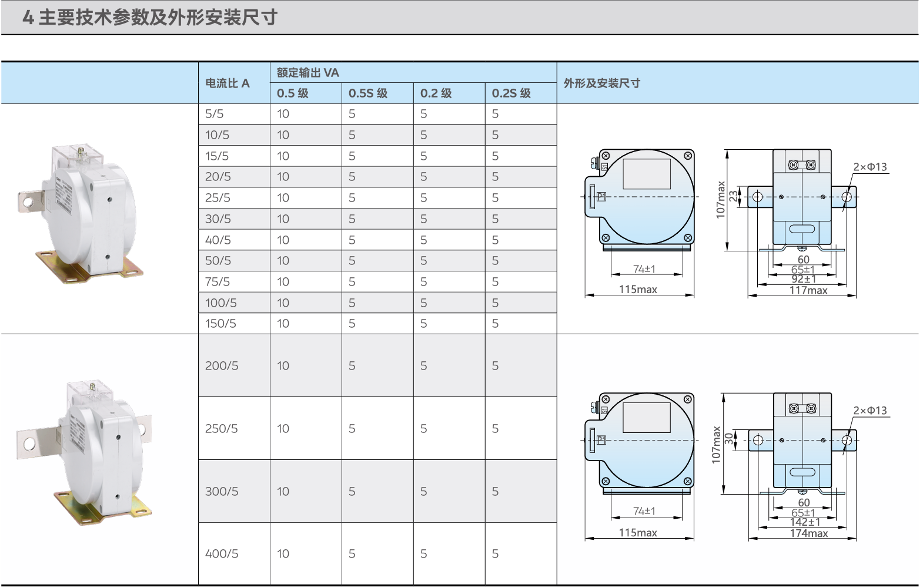Screen dimensions: 923x588
Task: Click the 150/5 current ratio cell
Action: (x=220, y=324)
